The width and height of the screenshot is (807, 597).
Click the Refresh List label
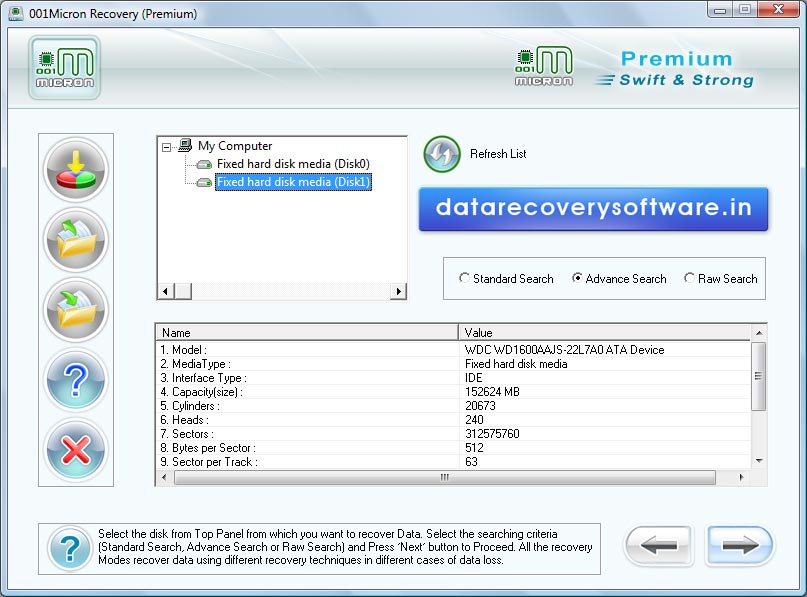pos(498,154)
